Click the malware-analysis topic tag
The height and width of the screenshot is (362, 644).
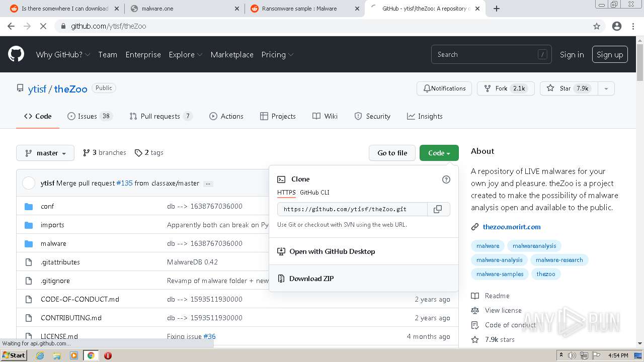click(x=500, y=260)
